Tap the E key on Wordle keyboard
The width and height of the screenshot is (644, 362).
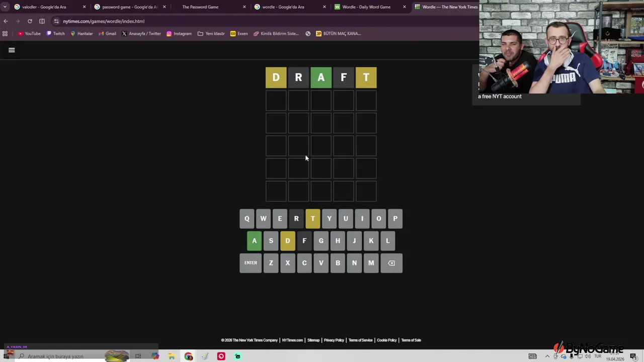pyautogui.click(x=280, y=219)
